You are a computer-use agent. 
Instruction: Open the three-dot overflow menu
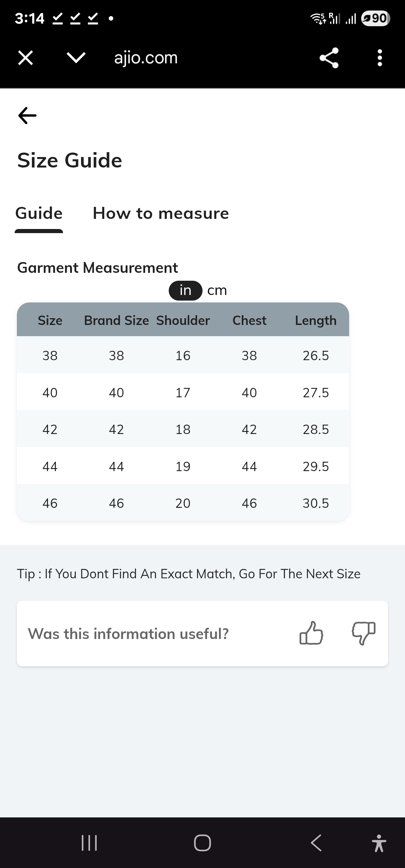click(379, 58)
